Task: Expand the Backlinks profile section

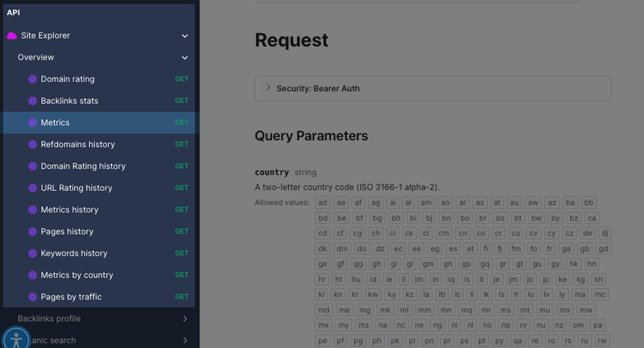Action: 185,319
